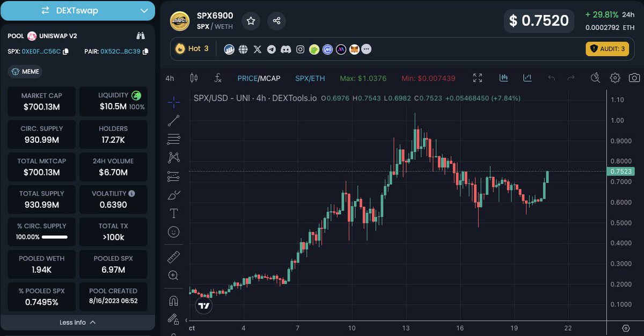Toggle the SPX/ETH quote currency
The width and height of the screenshot is (644, 336).
click(x=310, y=78)
